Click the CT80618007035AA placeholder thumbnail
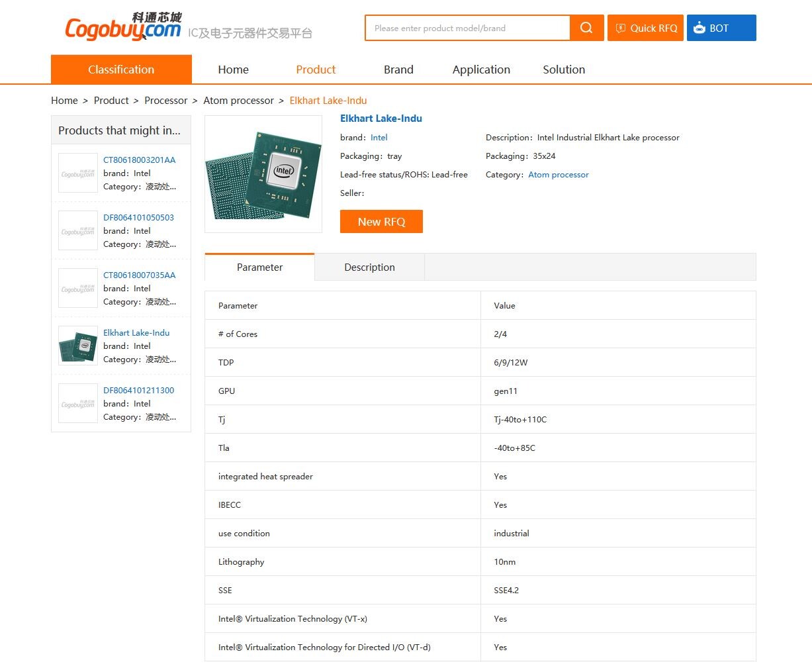The height and width of the screenshot is (672, 812). click(x=78, y=289)
